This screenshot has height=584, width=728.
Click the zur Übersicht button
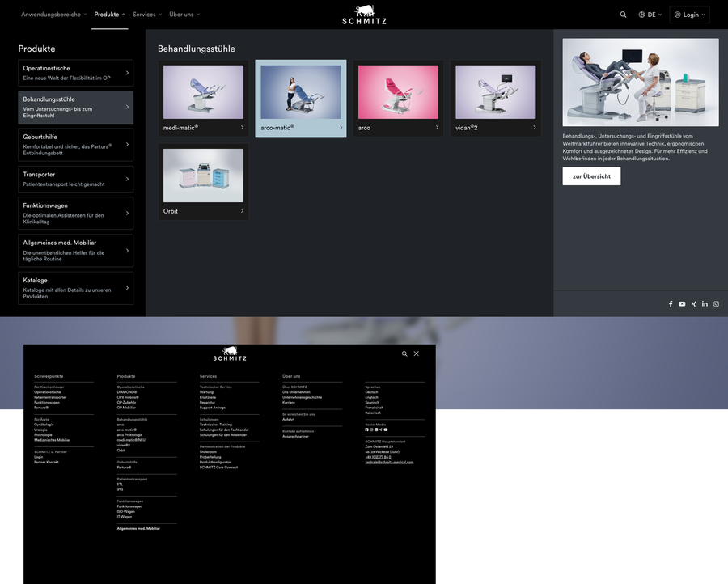tap(591, 176)
